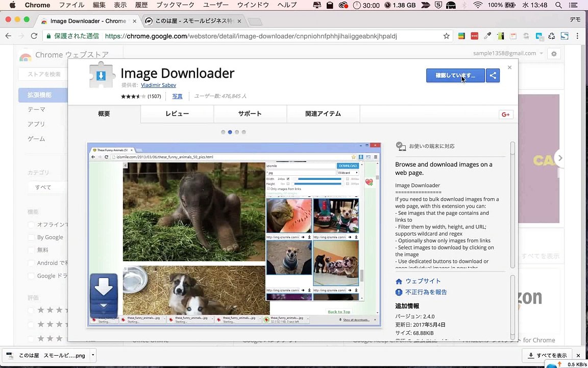
Task: Toggle the オフライン feature checkbox
Action: coord(32,224)
